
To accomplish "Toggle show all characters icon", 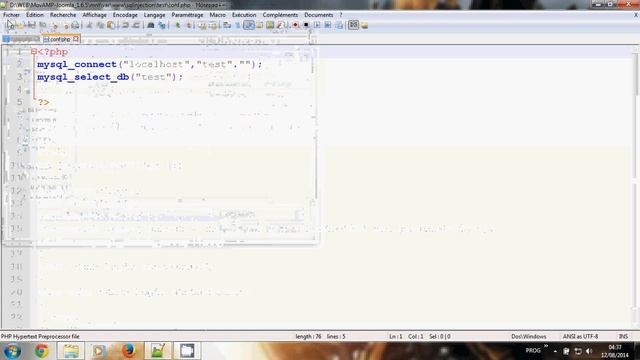I will point(238,25).
